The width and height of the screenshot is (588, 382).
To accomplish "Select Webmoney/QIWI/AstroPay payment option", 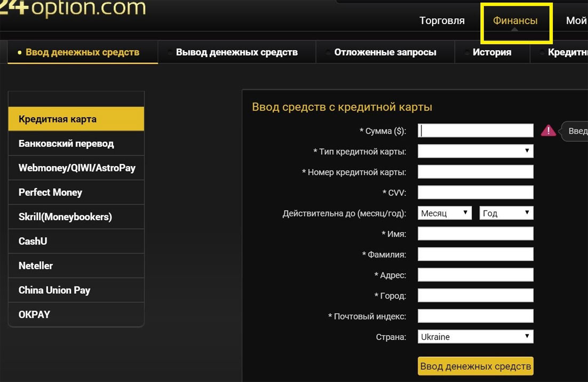I will pos(76,168).
